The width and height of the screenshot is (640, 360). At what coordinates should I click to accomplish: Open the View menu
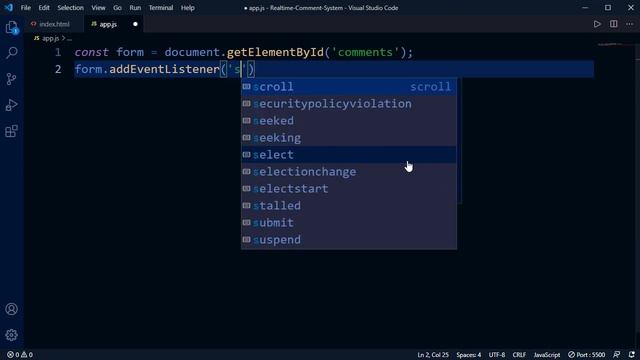[x=98, y=7]
